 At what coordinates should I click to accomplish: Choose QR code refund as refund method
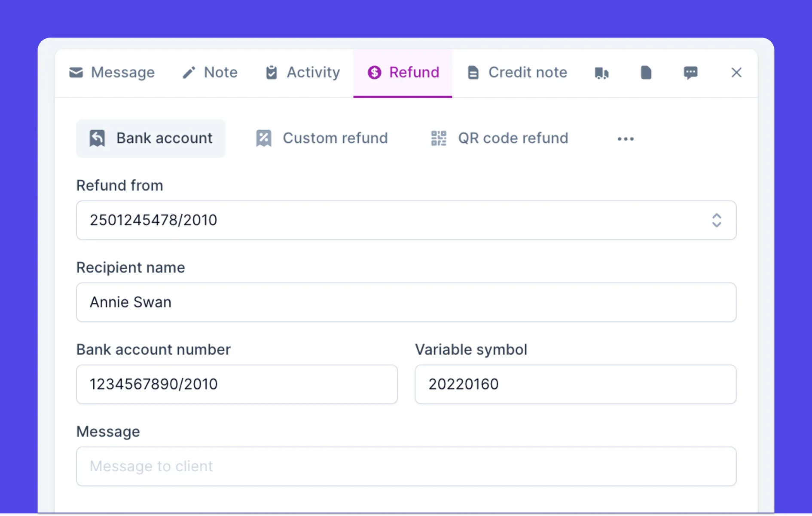pos(500,138)
